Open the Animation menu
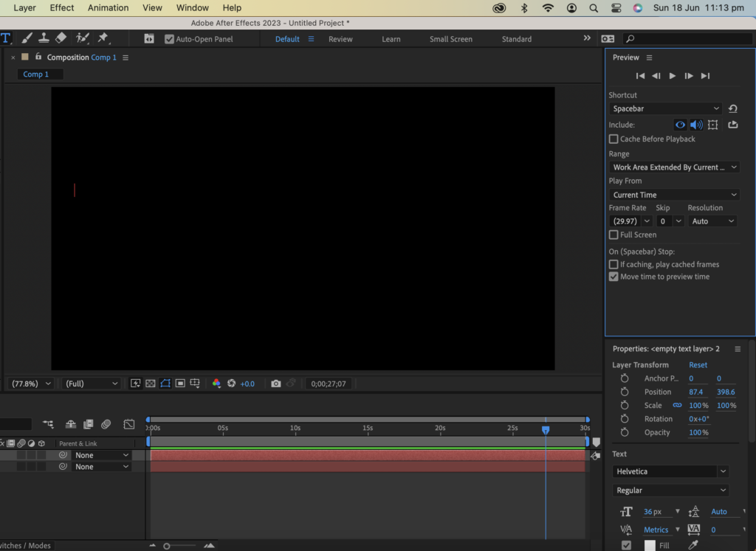The height and width of the screenshot is (551, 756). pyautogui.click(x=108, y=7)
